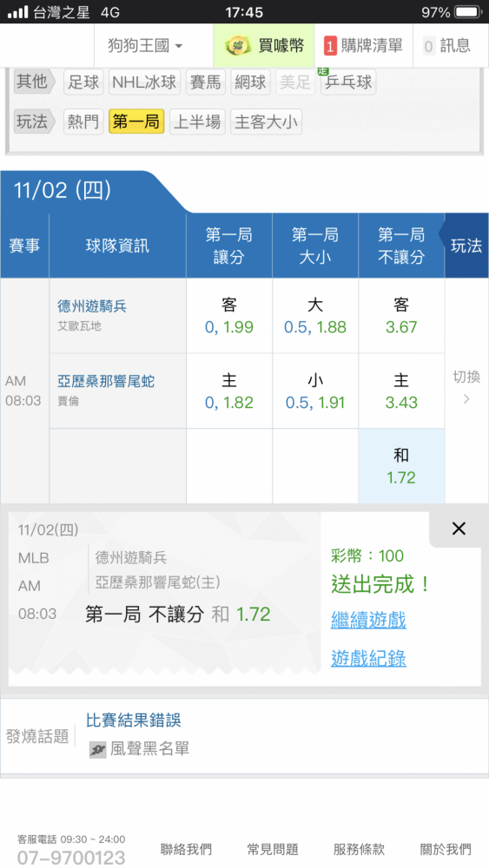Open the 比賽結果錯誤 hot topic

click(x=133, y=720)
